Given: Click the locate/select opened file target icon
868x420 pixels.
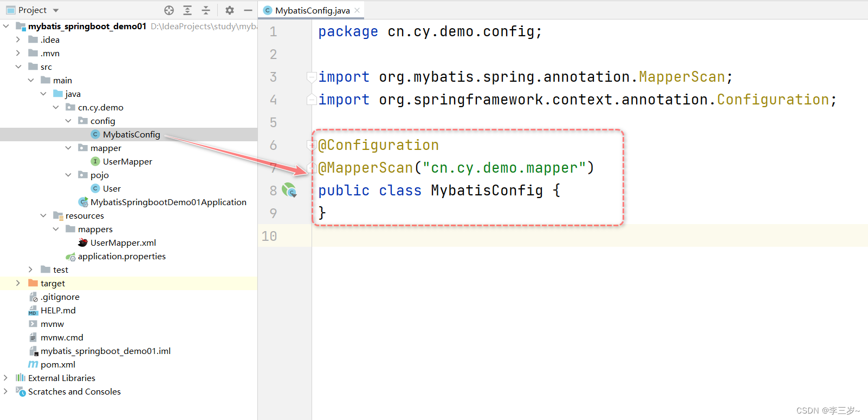Looking at the screenshot, I should (x=169, y=10).
